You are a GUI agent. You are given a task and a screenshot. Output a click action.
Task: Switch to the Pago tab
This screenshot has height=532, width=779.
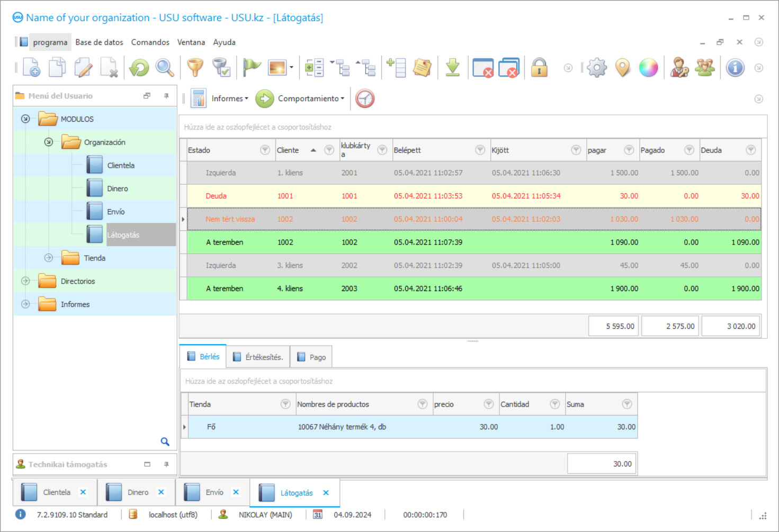click(312, 357)
